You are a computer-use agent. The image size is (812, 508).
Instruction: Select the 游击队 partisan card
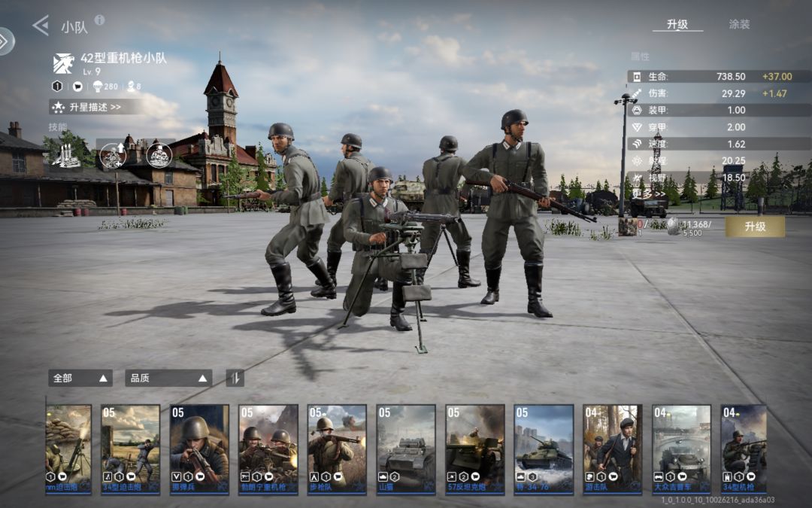(613, 449)
